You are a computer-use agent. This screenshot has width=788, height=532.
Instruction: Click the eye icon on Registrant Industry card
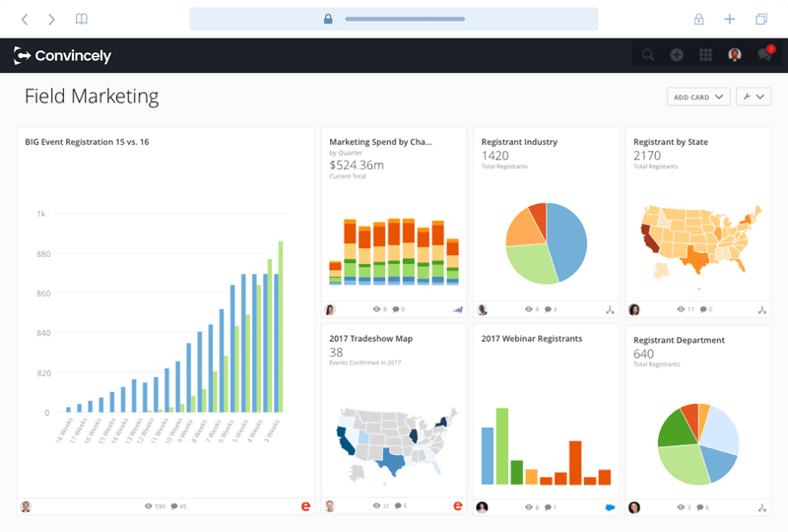tap(531, 309)
